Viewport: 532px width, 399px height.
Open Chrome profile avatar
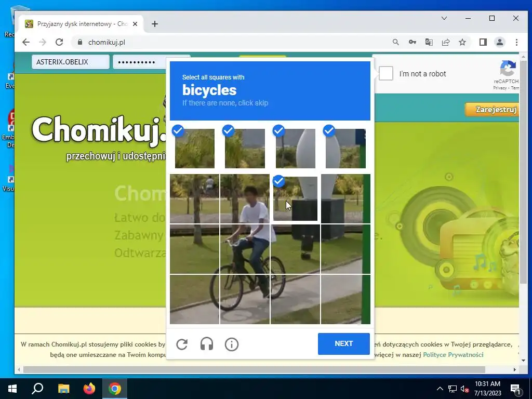coord(499,42)
